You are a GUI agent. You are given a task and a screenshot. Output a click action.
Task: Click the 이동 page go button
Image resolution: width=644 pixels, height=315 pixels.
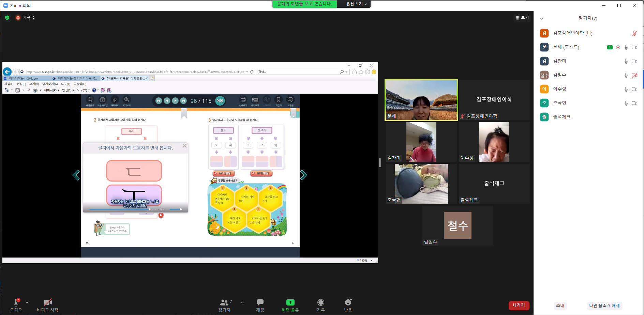click(220, 101)
